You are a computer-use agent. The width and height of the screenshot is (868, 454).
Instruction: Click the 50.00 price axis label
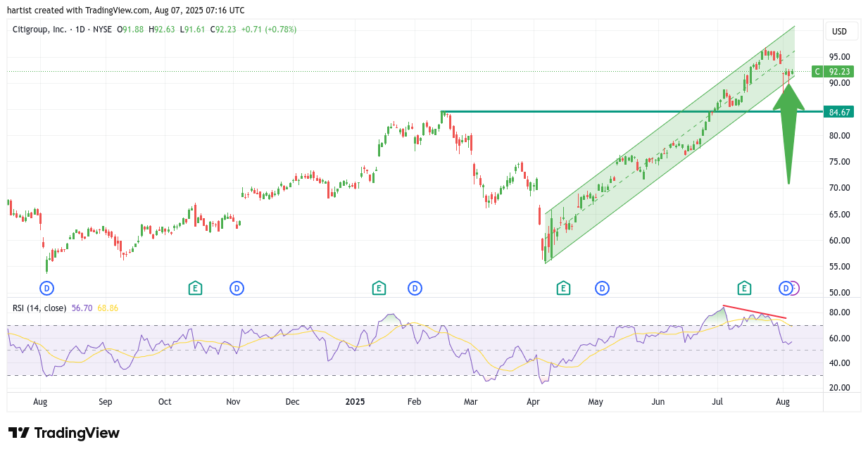tap(839, 293)
